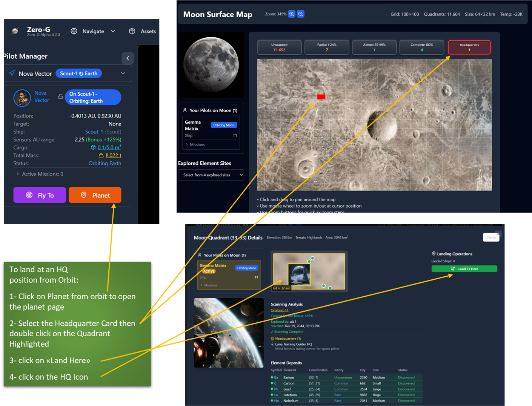Open the Assets menu item
Screen dimensions: 532x406
pos(143,31)
